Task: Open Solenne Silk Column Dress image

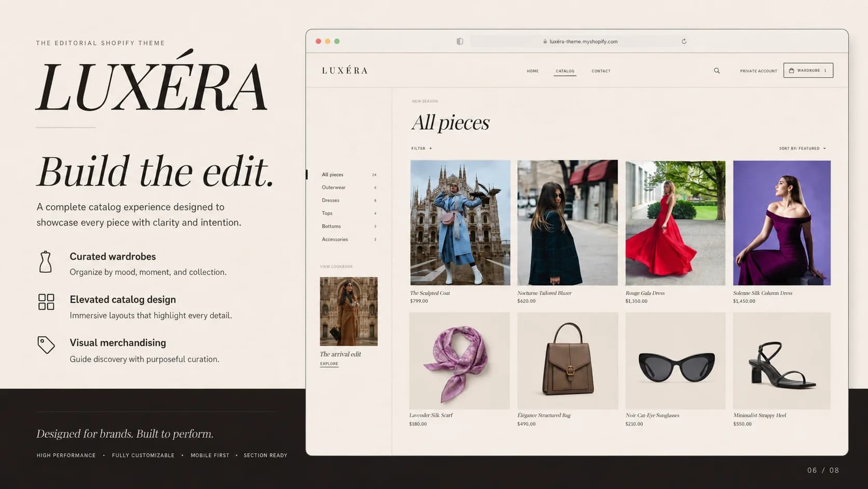Action: (782, 223)
